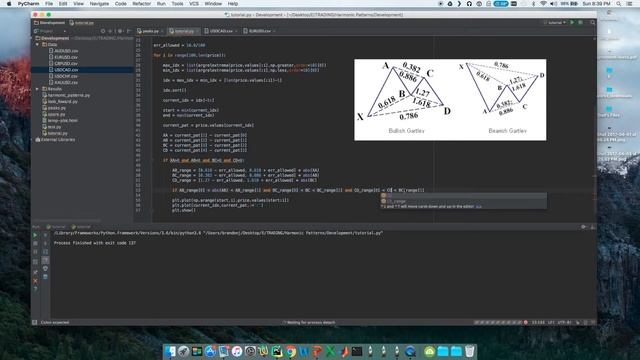Screen dimensions: 640x360
Task: Select the first suggestion in autocomplete popup
Action: (463, 196)
